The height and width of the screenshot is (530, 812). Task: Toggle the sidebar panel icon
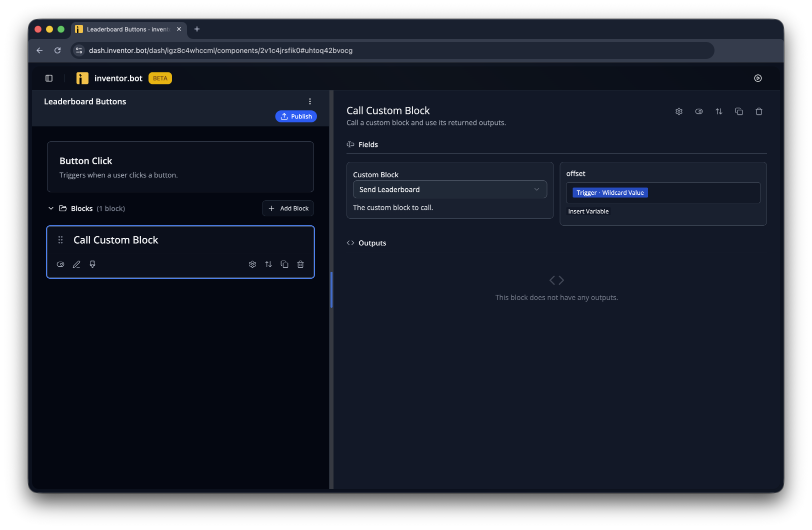(49, 78)
